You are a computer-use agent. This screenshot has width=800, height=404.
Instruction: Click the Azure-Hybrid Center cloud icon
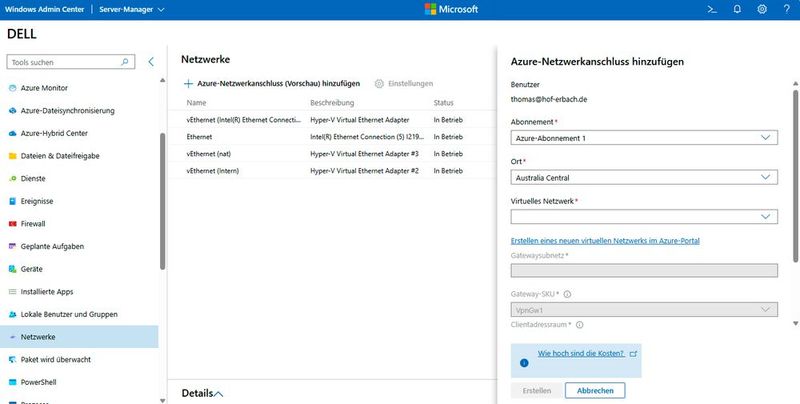coord(13,133)
